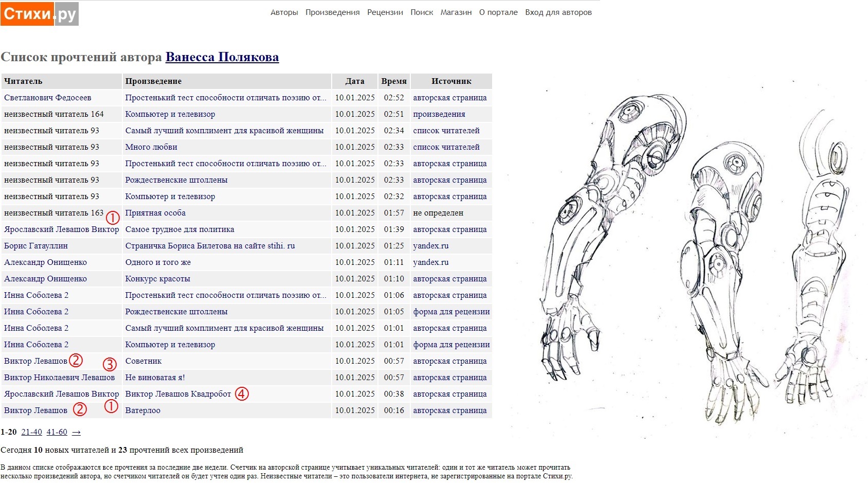868x483 pixels.
Task: Open Страничка Бориса Билетова work link
Action: click(x=210, y=246)
